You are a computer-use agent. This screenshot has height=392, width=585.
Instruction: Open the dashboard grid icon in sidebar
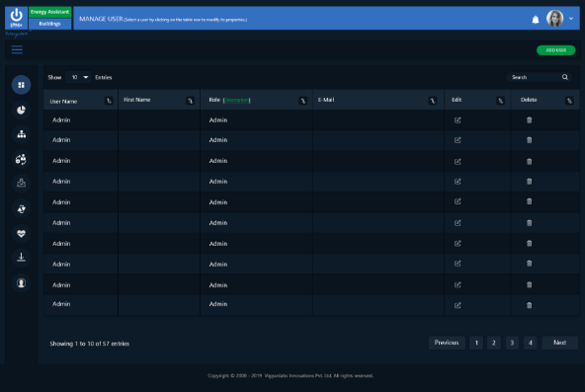click(22, 85)
